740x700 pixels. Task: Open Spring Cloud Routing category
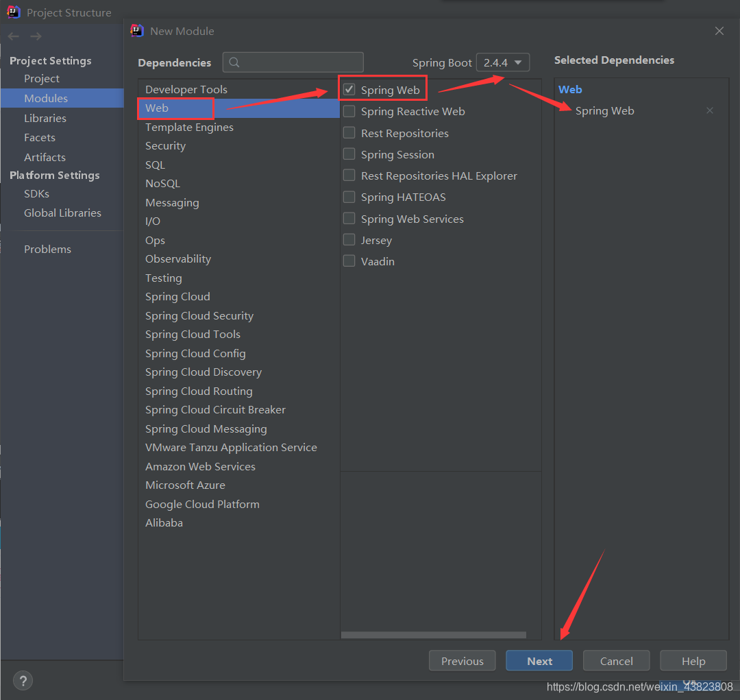pyautogui.click(x=239, y=391)
